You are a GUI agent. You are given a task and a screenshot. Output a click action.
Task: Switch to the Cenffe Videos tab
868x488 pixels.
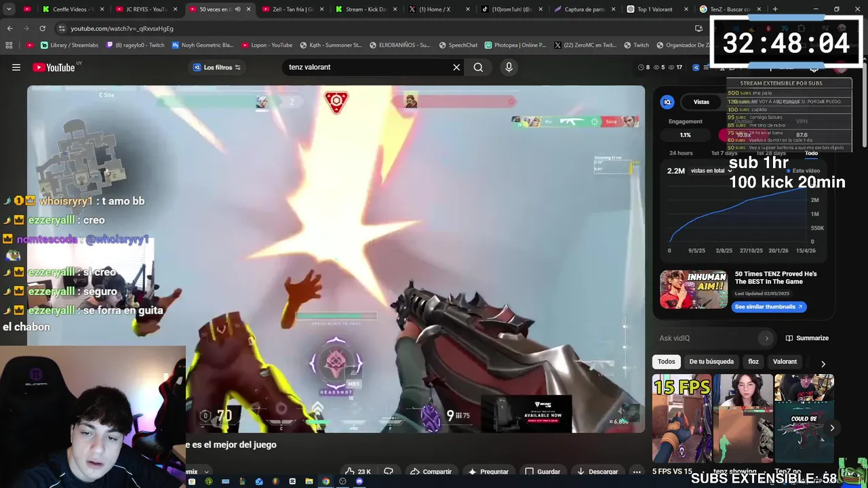pyautogui.click(x=72, y=9)
